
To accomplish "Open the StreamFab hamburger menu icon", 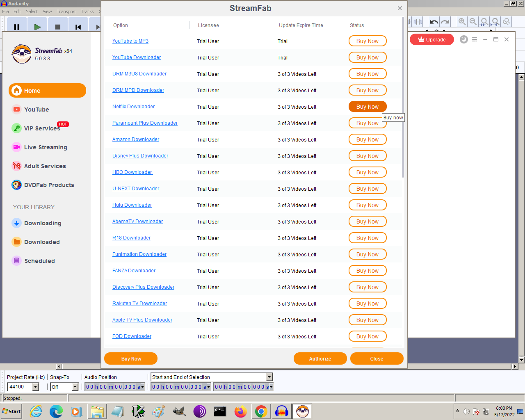I will 475,39.
